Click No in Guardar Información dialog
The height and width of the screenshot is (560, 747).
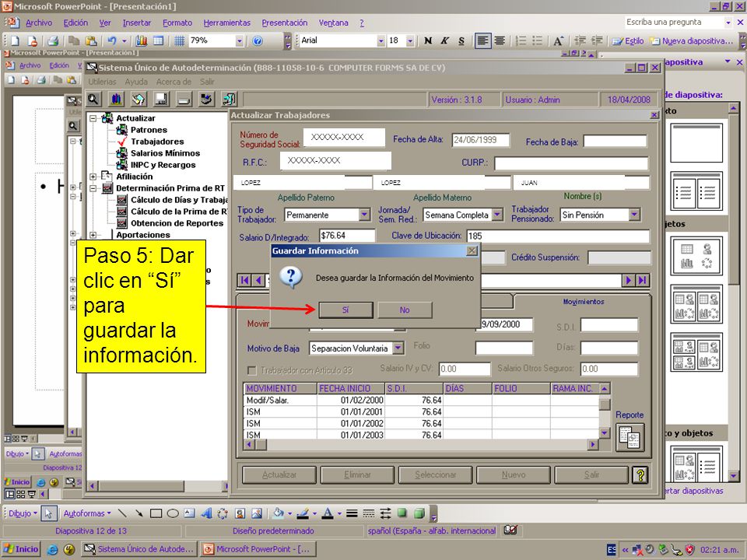click(x=405, y=310)
